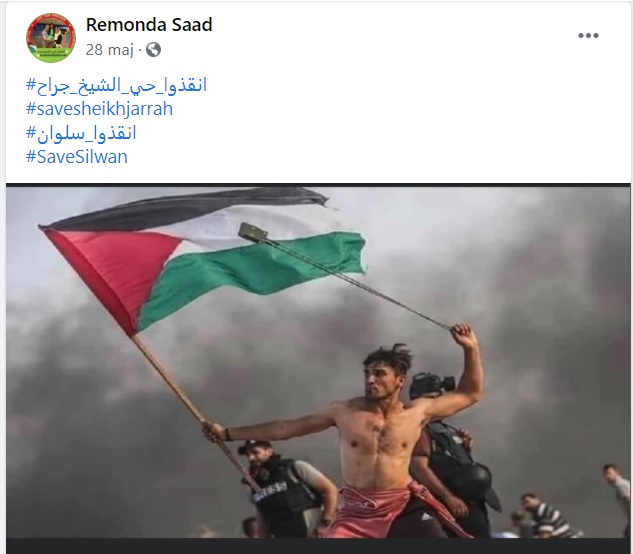Screen dimensions: 633x554
Task: Open the post photo in the viewer
Action: point(318,361)
